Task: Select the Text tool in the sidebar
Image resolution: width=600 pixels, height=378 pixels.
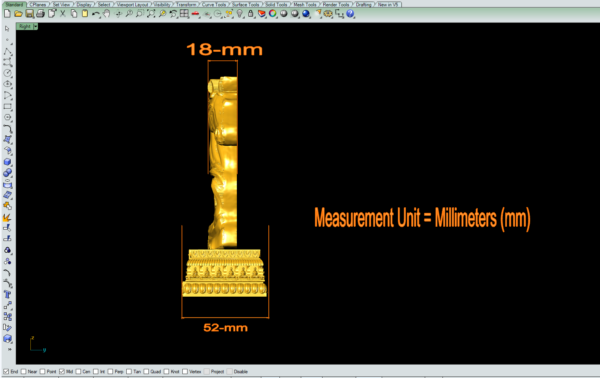Action: (x=7, y=295)
